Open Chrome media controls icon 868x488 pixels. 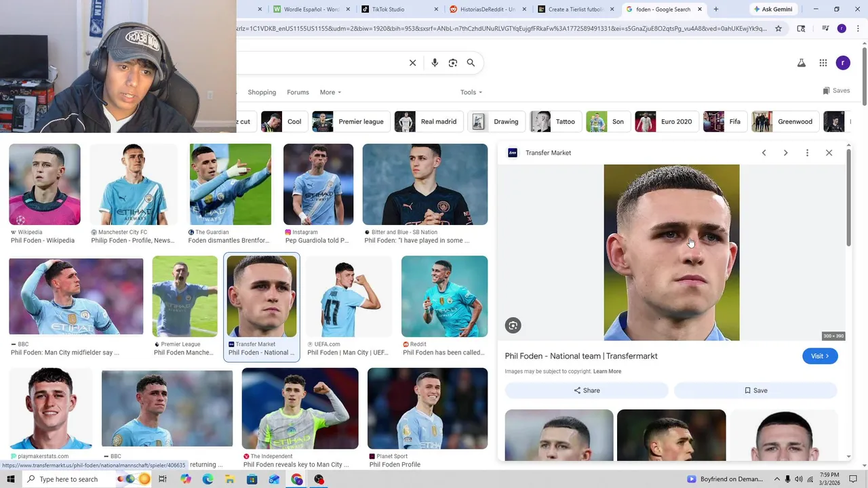pyautogui.click(x=825, y=28)
